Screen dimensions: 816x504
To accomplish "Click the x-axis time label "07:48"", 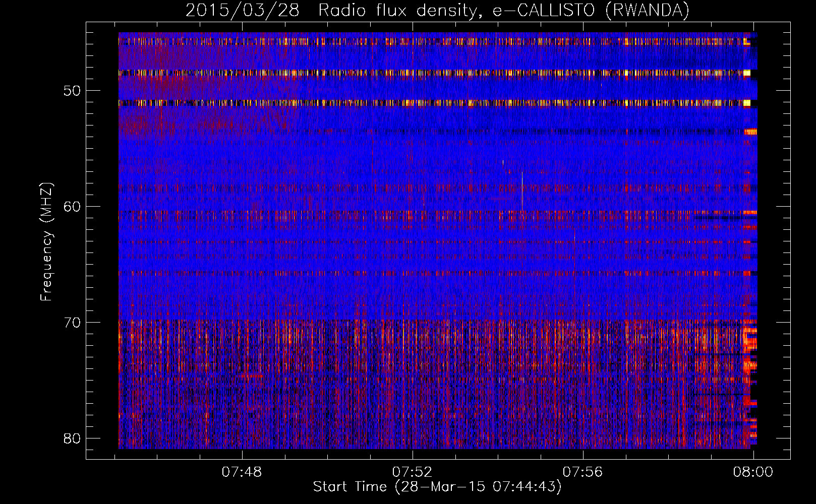I will 242,472.
